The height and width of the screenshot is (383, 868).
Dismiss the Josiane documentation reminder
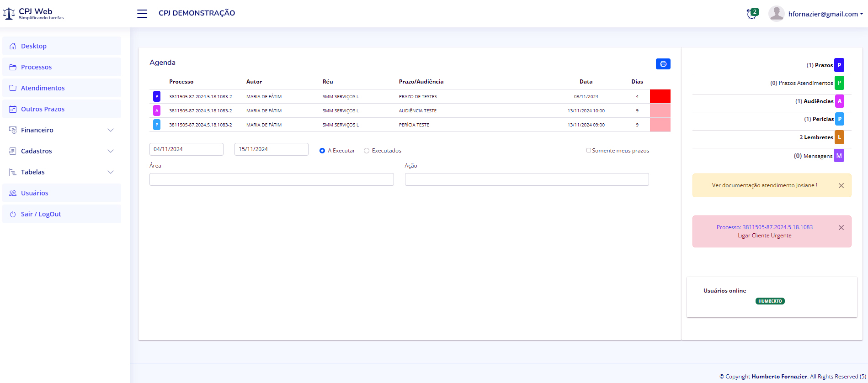click(x=841, y=186)
